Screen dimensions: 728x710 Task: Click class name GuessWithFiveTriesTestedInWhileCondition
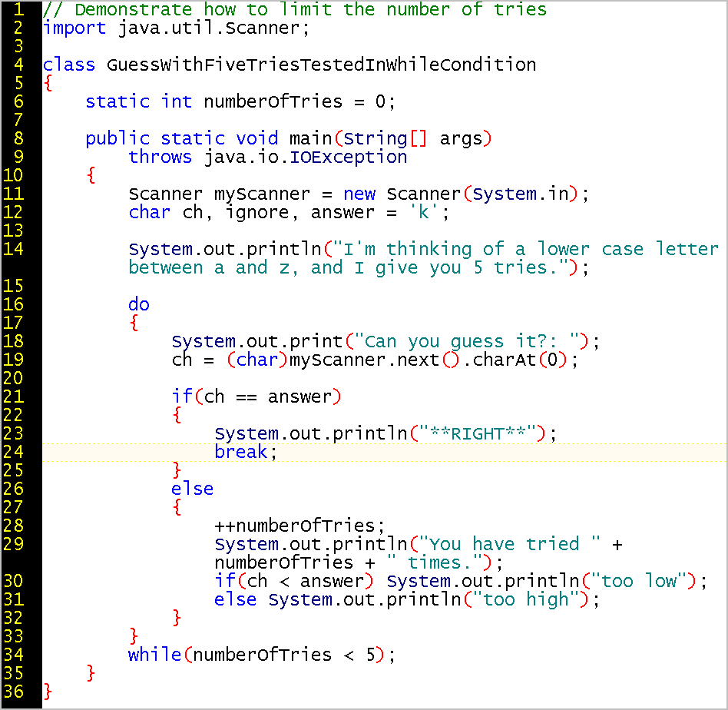(321, 65)
